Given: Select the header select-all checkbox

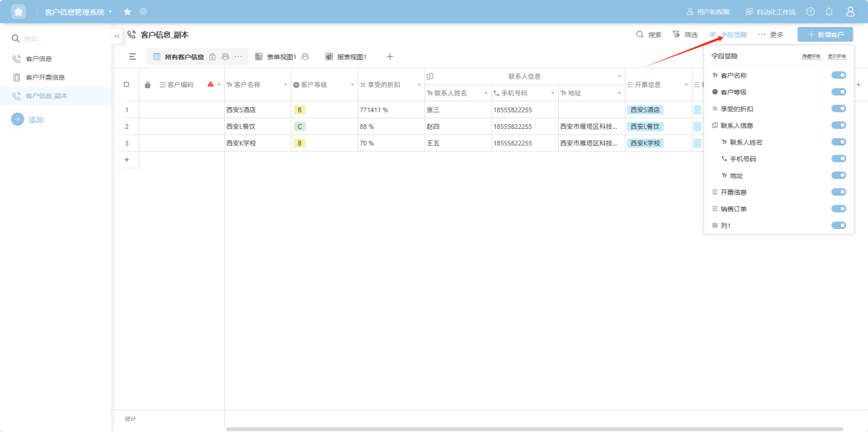Looking at the screenshot, I should point(126,84).
